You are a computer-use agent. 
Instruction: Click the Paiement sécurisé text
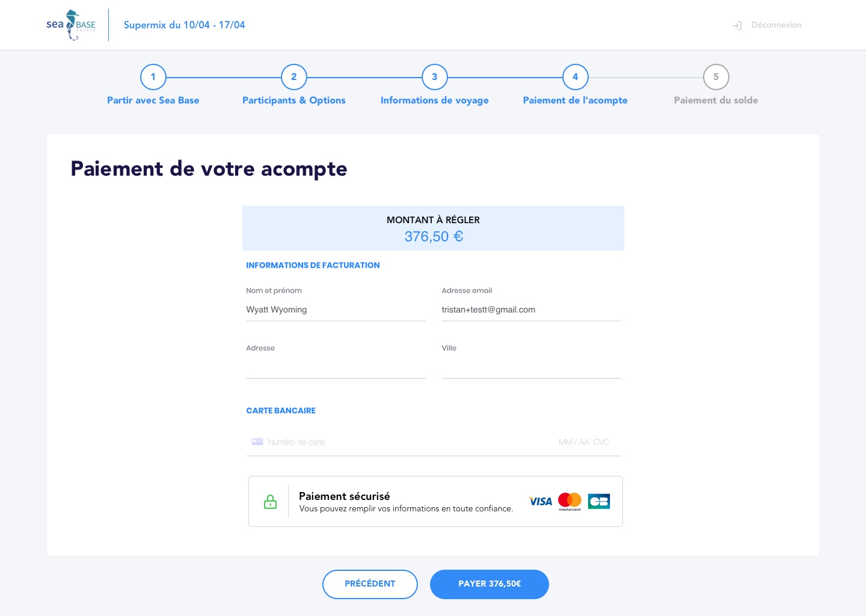click(345, 496)
